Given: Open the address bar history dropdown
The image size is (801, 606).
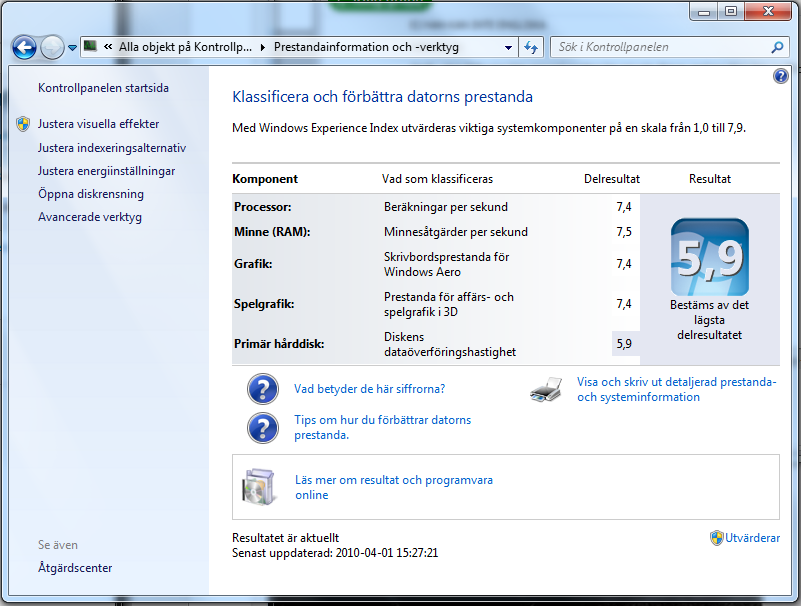Looking at the screenshot, I should [508, 48].
